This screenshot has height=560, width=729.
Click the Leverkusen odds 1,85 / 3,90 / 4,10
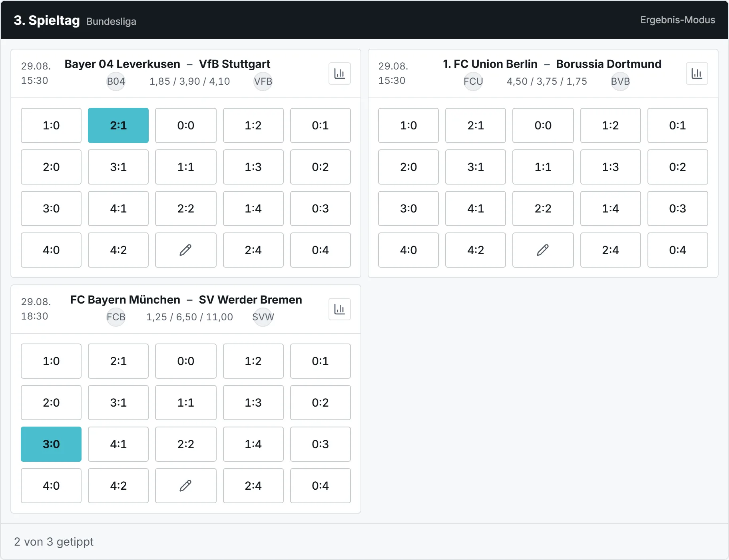coord(189,81)
